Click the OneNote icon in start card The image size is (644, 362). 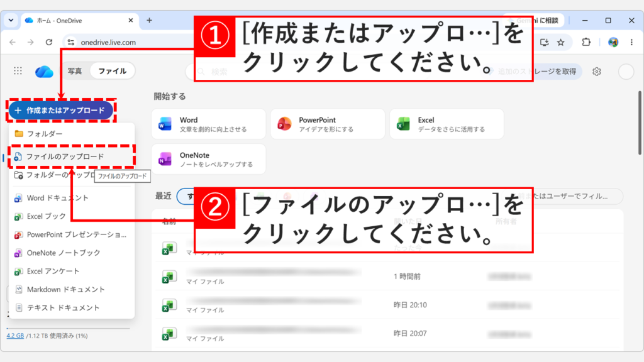[x=165, y=159]
